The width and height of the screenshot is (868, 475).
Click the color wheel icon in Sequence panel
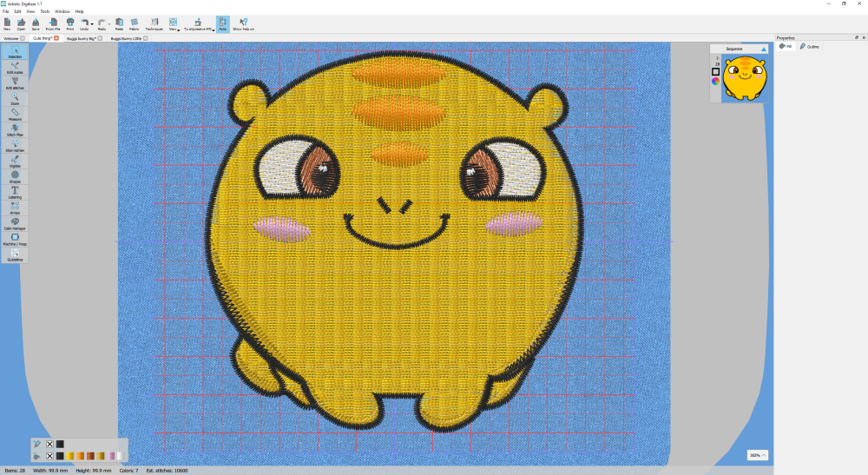click(x=716, y=81)
